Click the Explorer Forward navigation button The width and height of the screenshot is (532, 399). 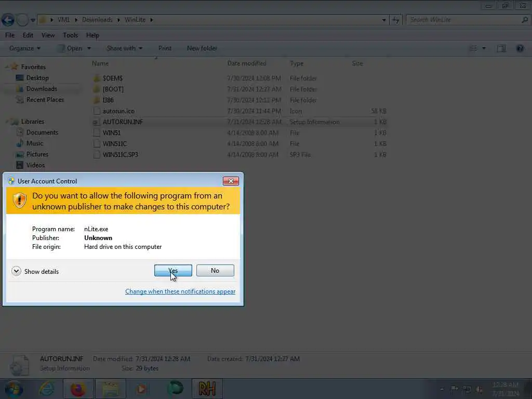22,20
